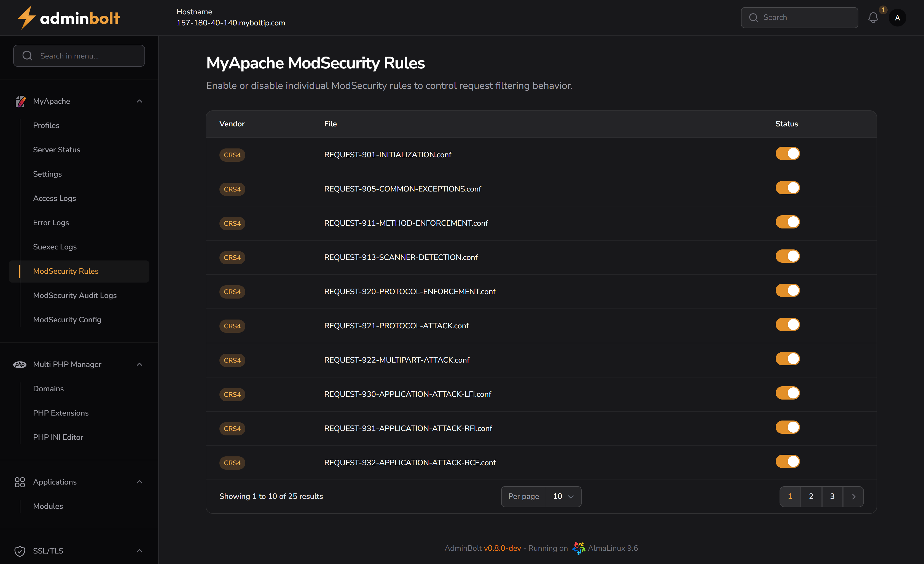Click the v0.8.0-dev version link
This screenshot has width=924, height=564.
click(502, 548)
